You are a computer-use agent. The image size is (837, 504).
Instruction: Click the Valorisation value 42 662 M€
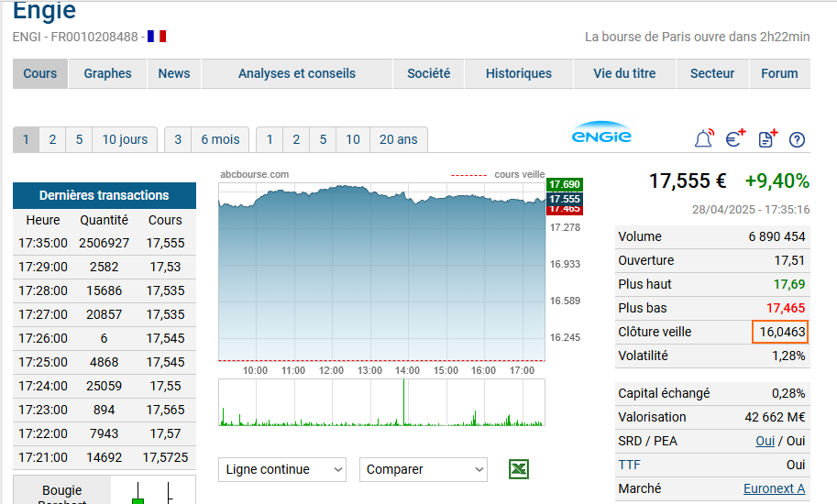click(775, 417)
